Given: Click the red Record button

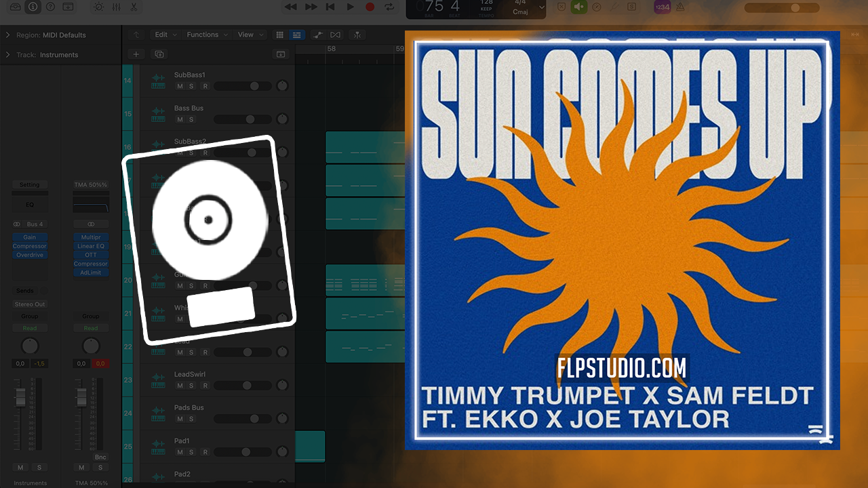Looking at the screenshot, I should point(370,7).
